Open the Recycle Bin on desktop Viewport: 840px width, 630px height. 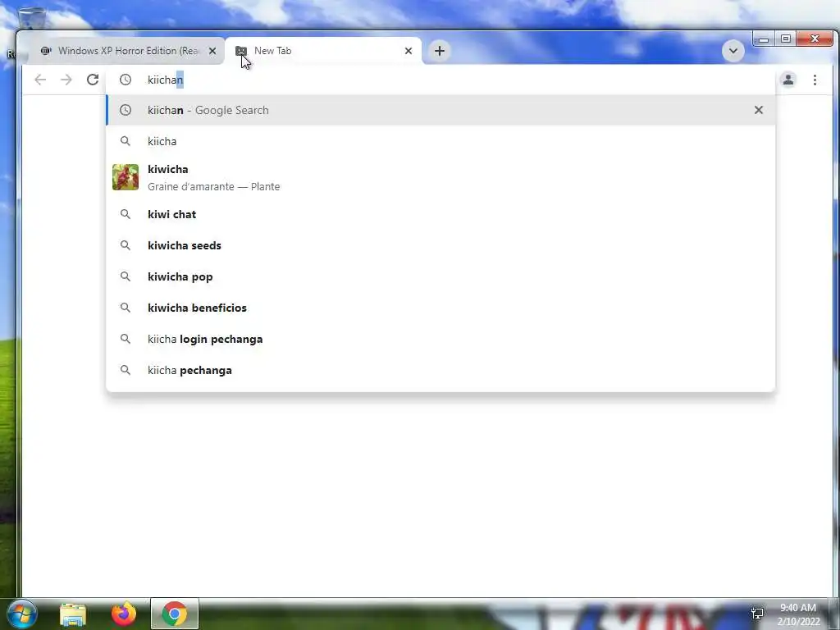[31, 19]
